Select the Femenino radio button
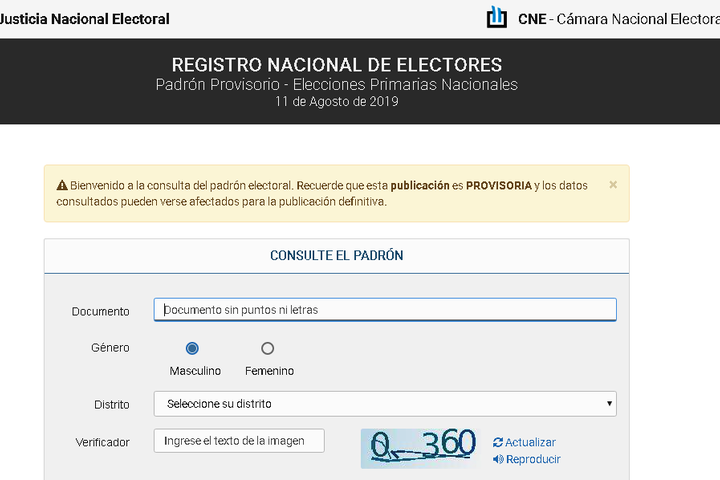Screen dimensions: 720x480 [x=267, y=349]
